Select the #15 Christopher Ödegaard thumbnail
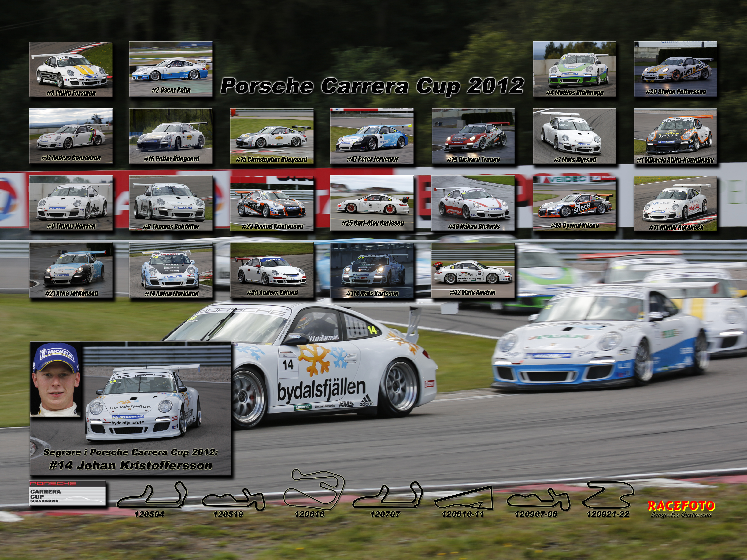Image resolution: width=747 pixels, height=560 pixels. [272, 136]
